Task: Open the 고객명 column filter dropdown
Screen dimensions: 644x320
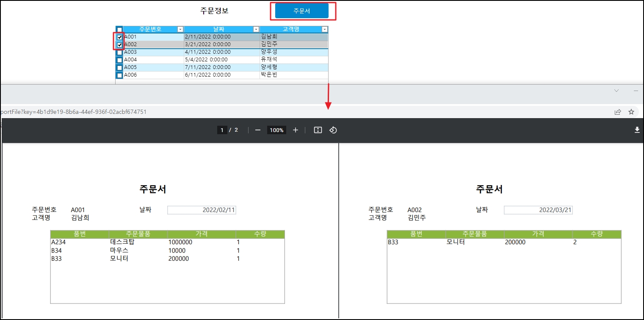Action: [x=324, y=29]
